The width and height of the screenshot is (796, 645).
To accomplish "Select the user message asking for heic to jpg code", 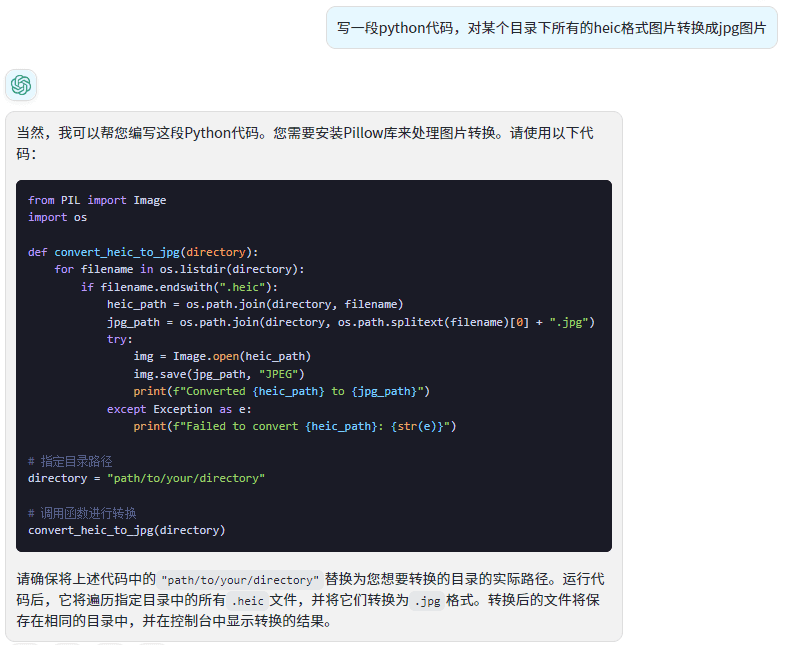I will (x=551, y=28).
